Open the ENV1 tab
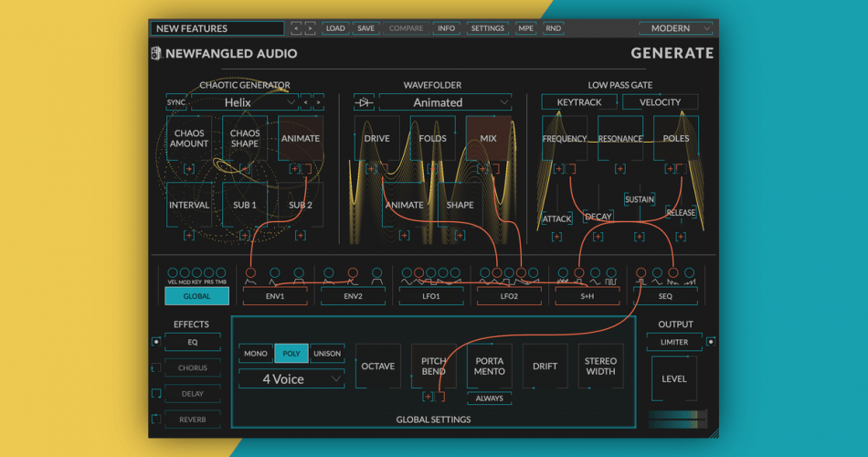Image resolution: width=868 pixels, height=457 pixels. (275, 296)
